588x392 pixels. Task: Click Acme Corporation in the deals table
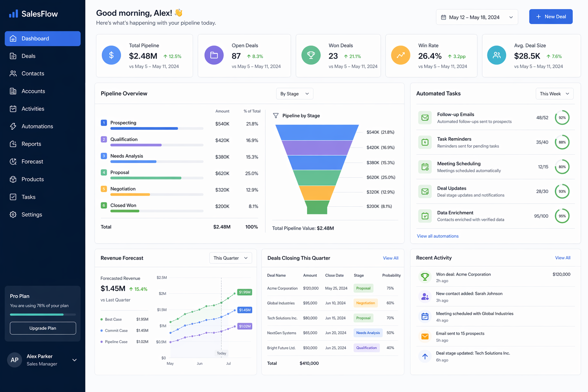pyautogui.click(x=282, y=288)
